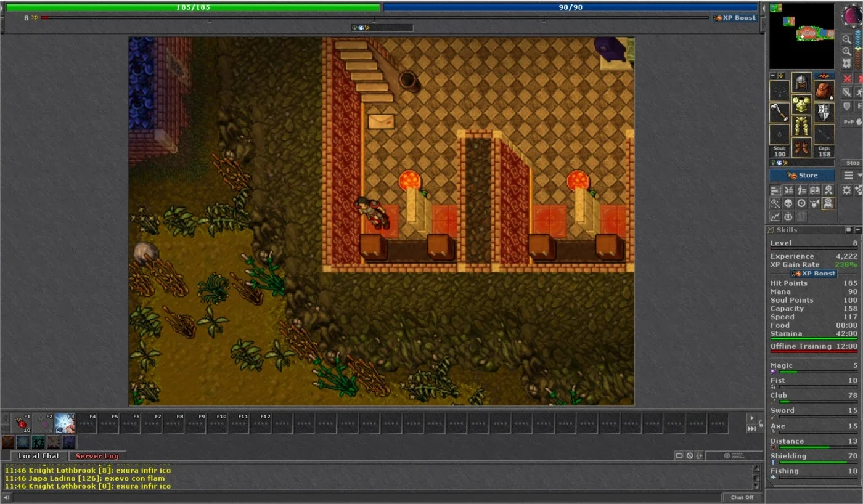Click the F2 purple potion hotkey slot
Image resolution: width=863 pixels, height=504 pixels.
[43, 423]
